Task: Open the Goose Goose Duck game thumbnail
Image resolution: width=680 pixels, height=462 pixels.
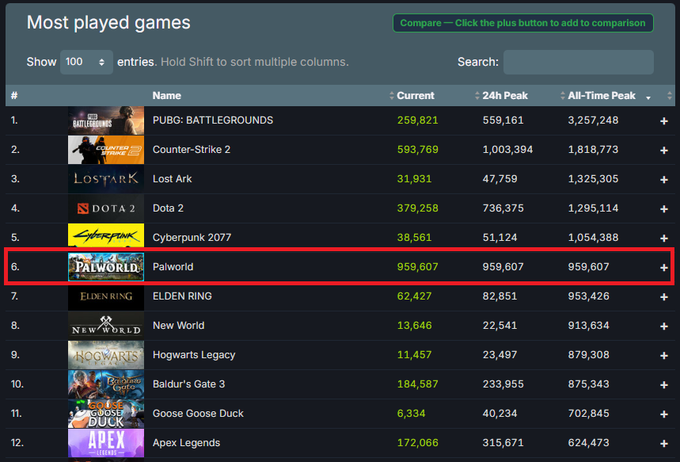Action: [106, 413]
